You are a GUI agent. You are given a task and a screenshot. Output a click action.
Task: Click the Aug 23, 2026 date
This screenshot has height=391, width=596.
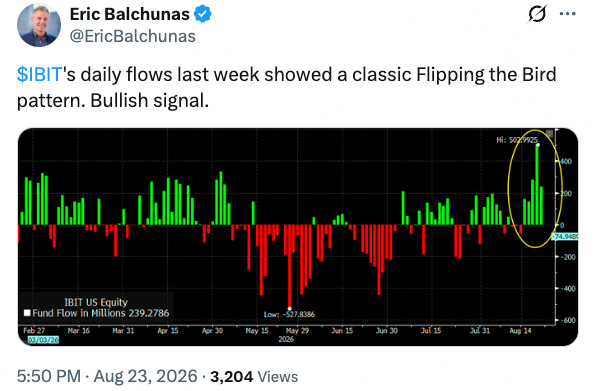coord(146,376)
